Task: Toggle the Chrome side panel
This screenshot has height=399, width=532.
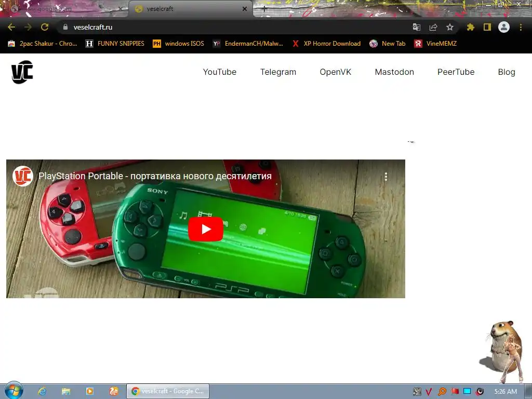Action: (x=487, y=27)
